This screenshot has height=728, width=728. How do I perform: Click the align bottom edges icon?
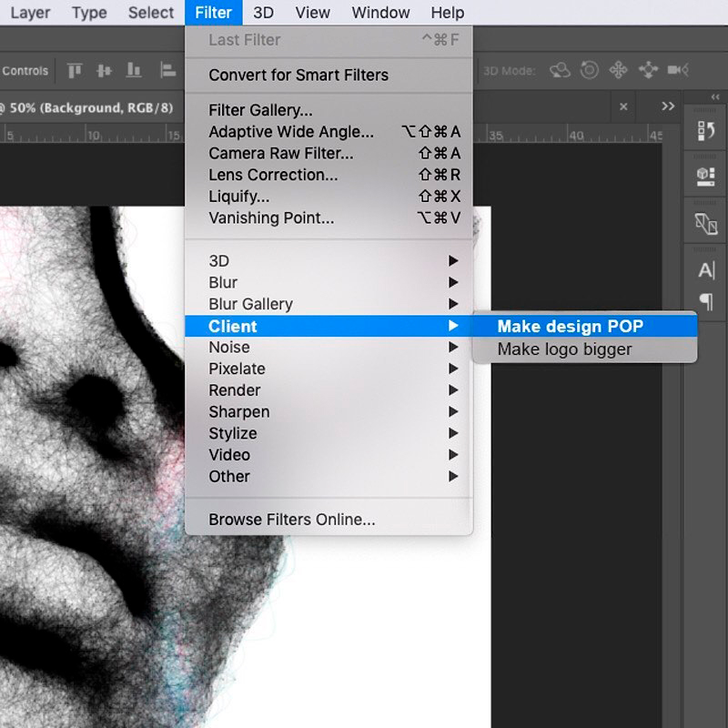click(133, 70)
